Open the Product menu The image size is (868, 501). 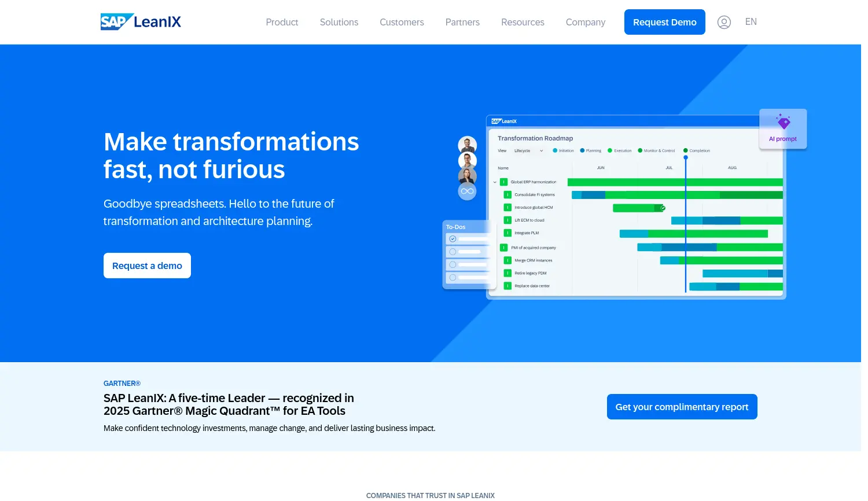[282, 22]
